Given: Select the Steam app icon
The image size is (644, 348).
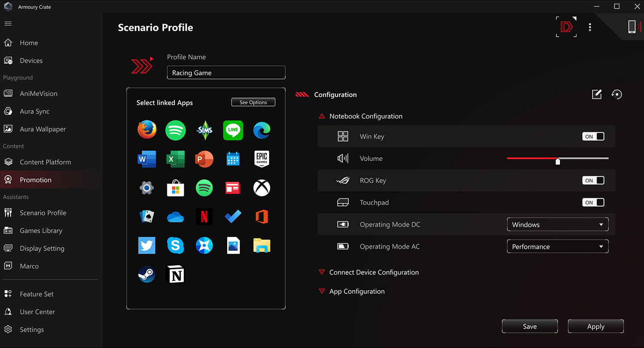Looking at the screenshot, I should tap(147, 274).
